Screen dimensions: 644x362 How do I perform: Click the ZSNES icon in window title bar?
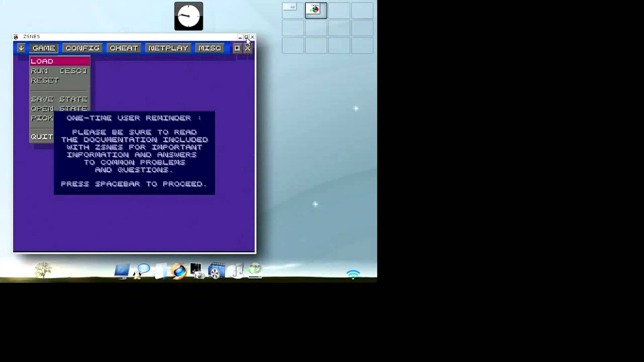16,37
